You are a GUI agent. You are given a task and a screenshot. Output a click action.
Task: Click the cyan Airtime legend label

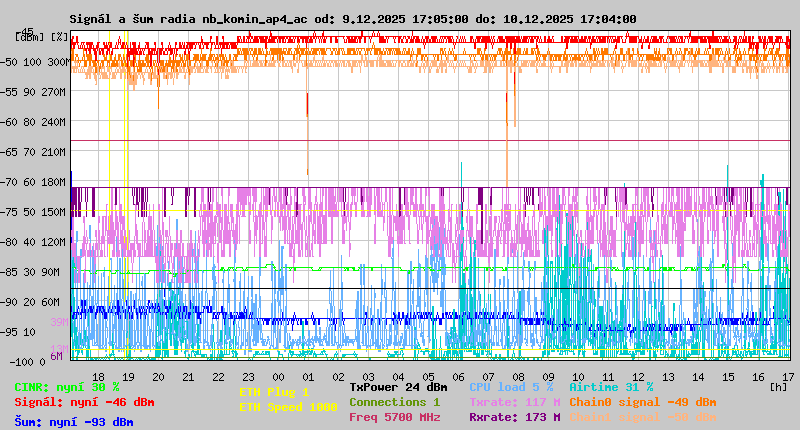pyautogui.click(x=611, y=387)
